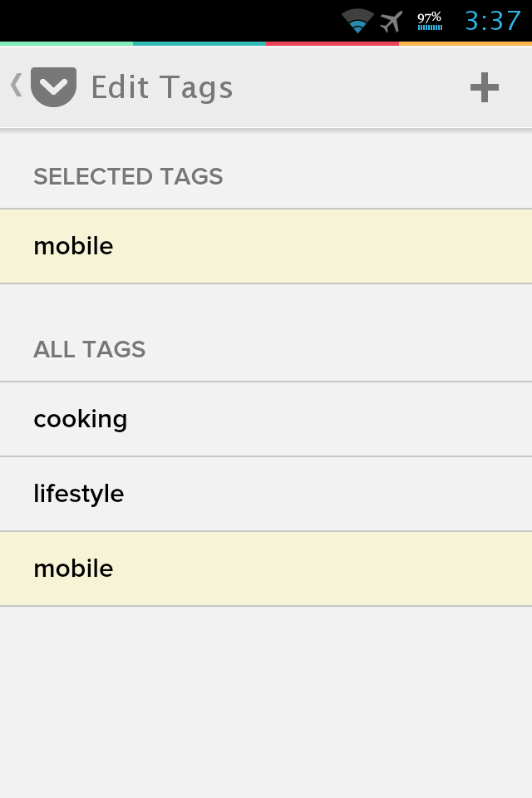The height and width of the screenshot is (798, 532).
Task: Tap the 97% battery indicator
Action: point(430,21)
